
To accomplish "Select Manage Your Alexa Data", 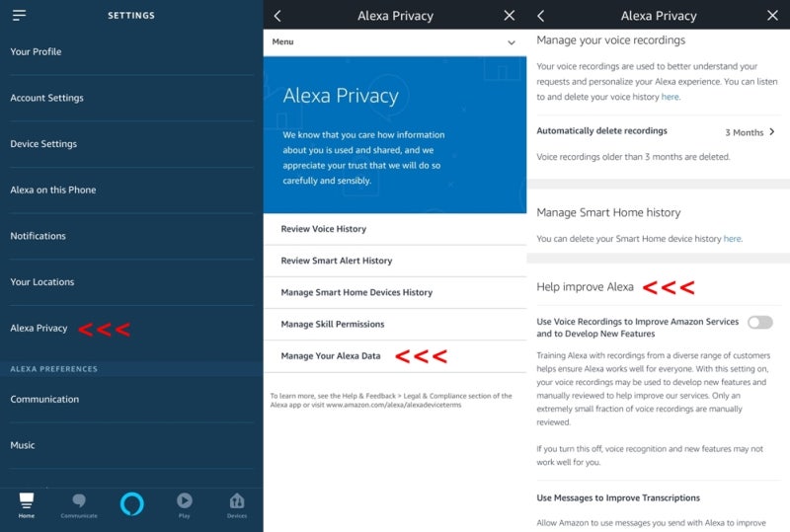I will (x=395, y=356).
